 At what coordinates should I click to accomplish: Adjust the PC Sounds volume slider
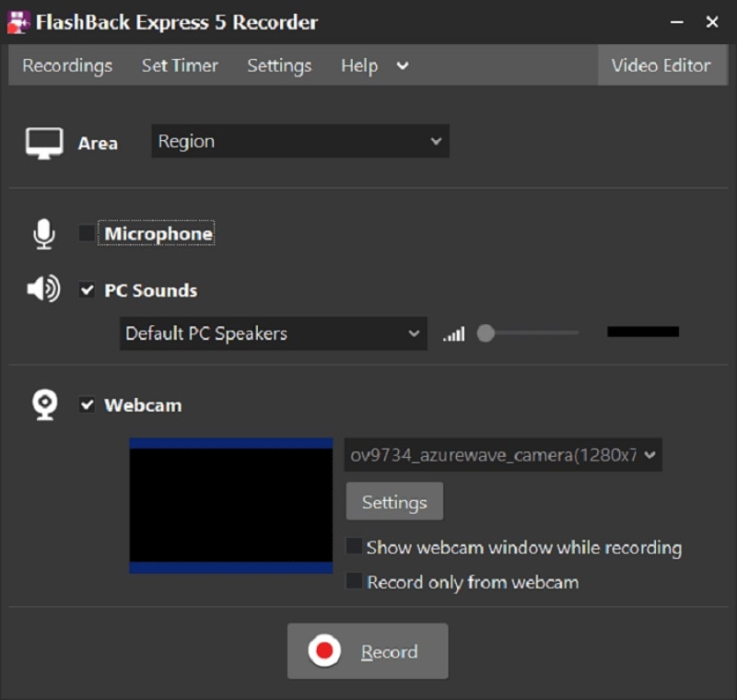pyautogui.click(x=485, y=333)
